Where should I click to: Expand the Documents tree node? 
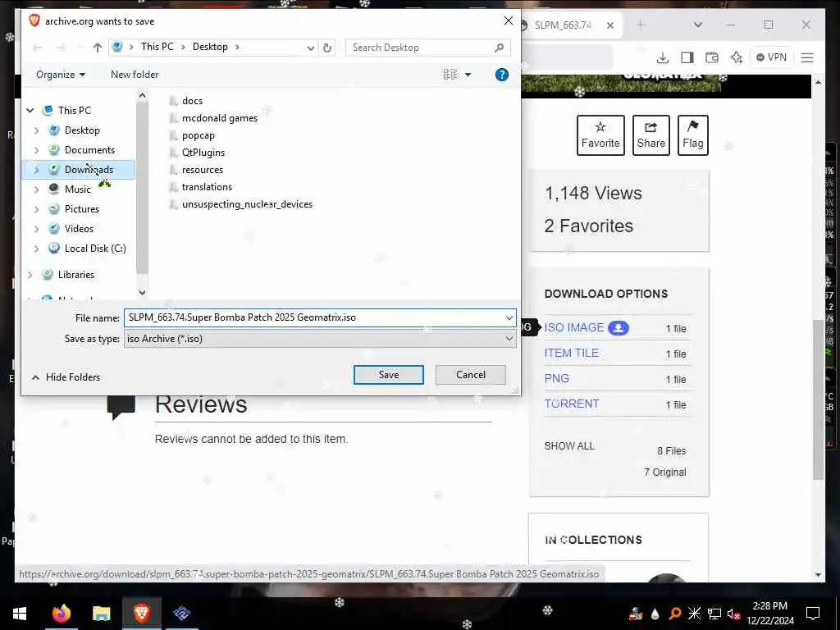pyautogui.click(x=36, y=150)
